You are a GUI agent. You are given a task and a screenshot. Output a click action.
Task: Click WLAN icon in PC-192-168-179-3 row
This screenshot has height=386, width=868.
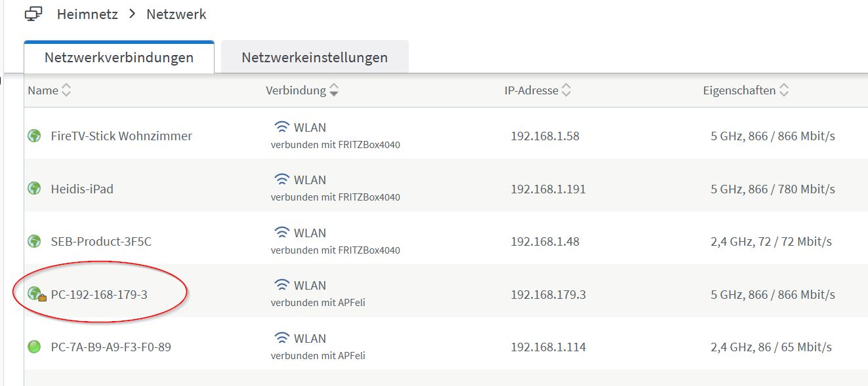pyautogui.click(x=282, y=285)
